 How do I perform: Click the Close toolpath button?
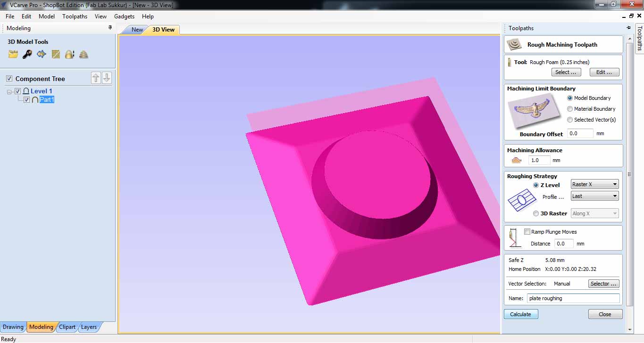pos(605,314)
